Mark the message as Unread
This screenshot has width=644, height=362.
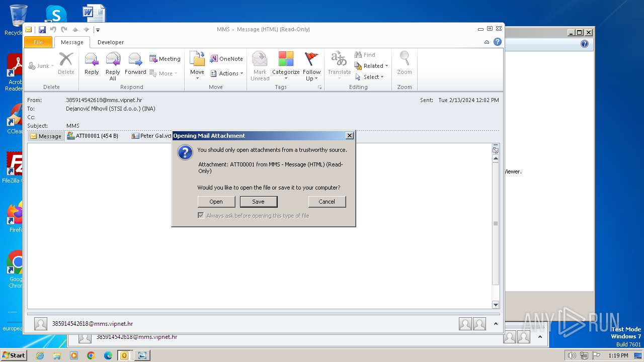[260, 66]
